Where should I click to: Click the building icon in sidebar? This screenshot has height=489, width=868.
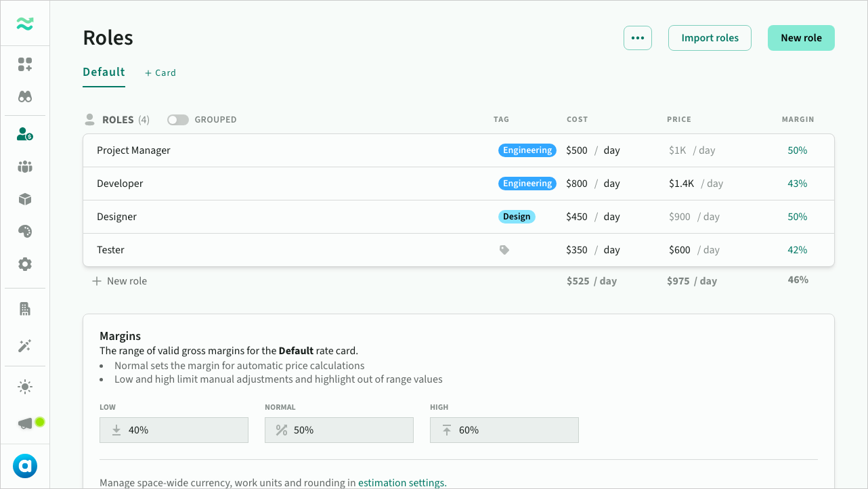pyautogui.click(x=25, y=309)
